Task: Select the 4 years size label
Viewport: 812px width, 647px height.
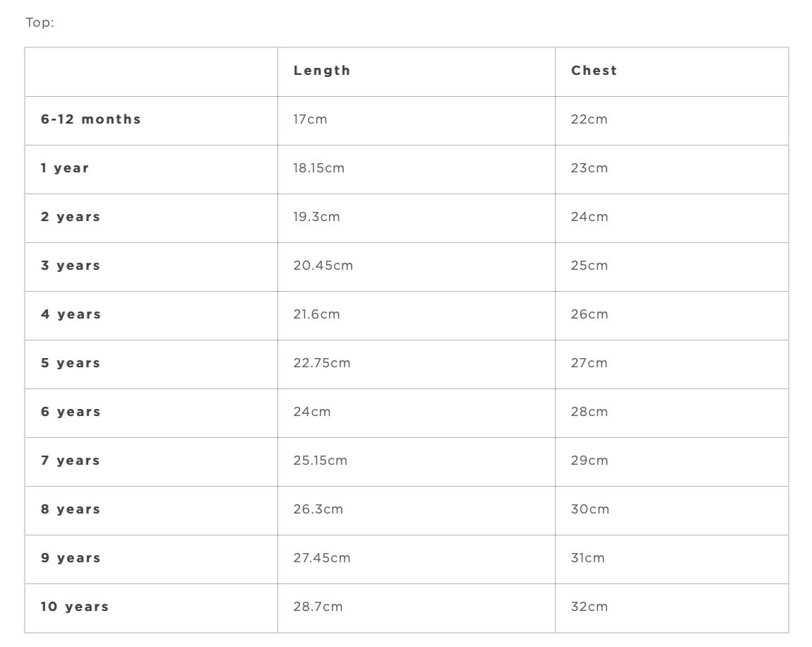Action: pyautogui.click(x=71, y=314)
